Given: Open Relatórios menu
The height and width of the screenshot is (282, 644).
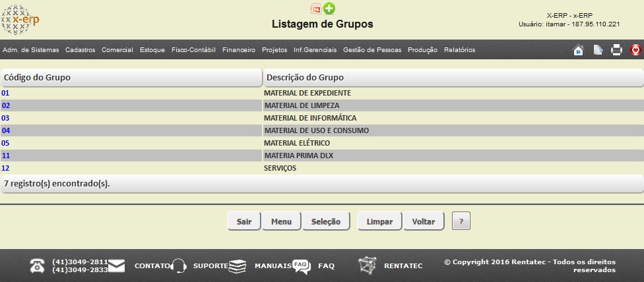Looking at the screenshot, I should click(460, 50).
